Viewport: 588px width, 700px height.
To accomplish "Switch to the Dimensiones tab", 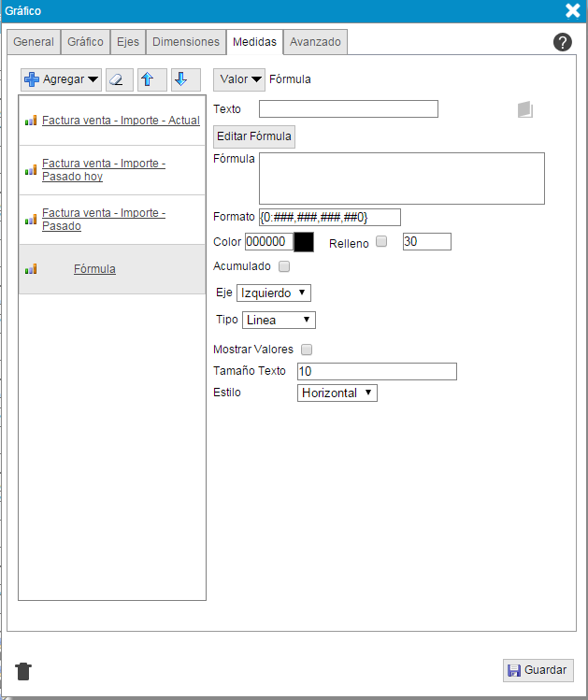I will (x=186, y=42).
